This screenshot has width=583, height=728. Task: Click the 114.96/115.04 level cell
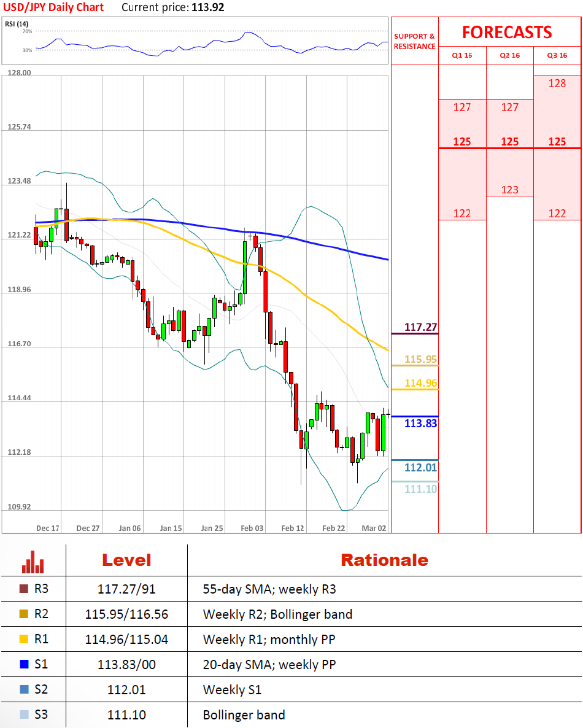point(126,640)
